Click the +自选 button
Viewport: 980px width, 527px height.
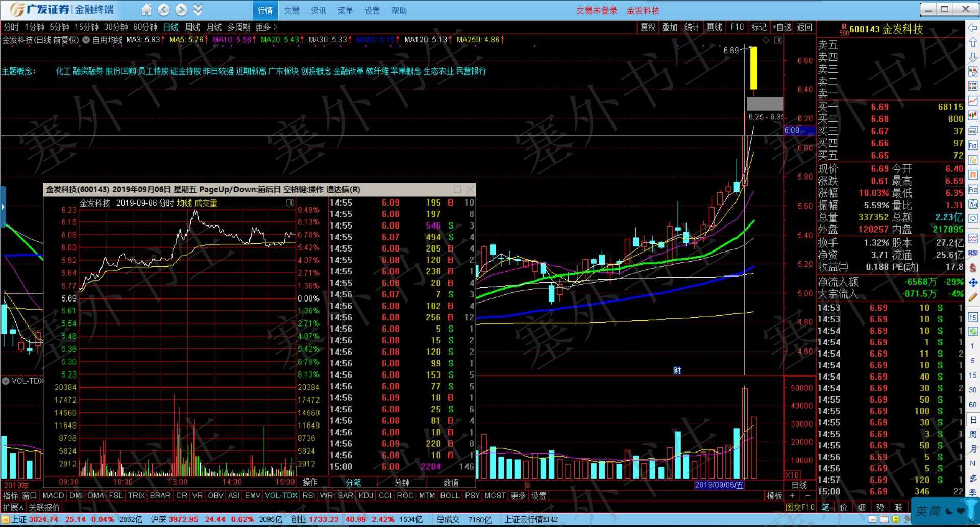click(x=781, y=27)
